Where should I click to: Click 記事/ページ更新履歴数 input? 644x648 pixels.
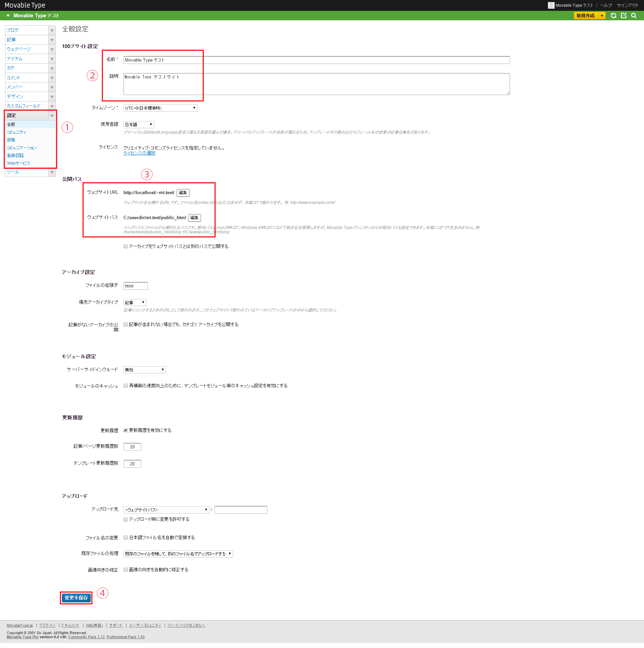pos(132,447)
